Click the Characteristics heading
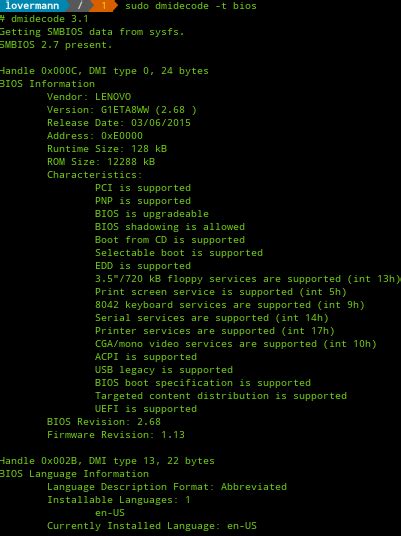The image size is (401, 536). click(x=94, y=175)
